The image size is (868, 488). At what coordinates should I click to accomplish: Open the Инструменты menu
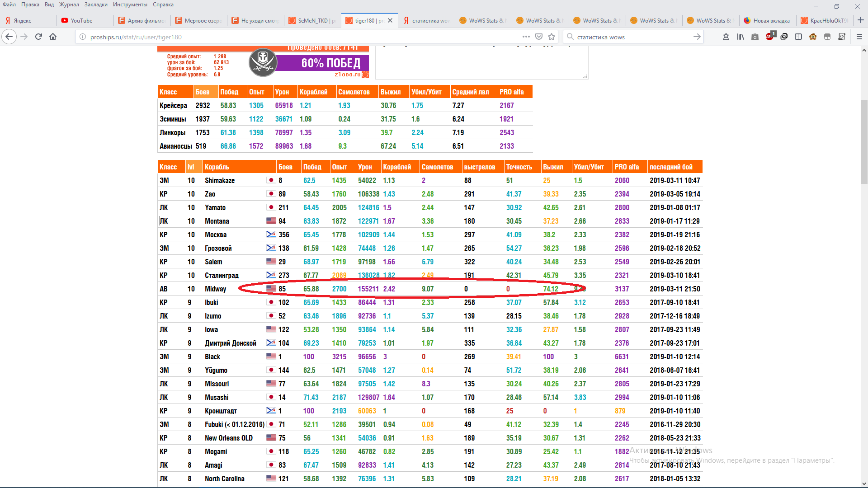click(130, 5)
